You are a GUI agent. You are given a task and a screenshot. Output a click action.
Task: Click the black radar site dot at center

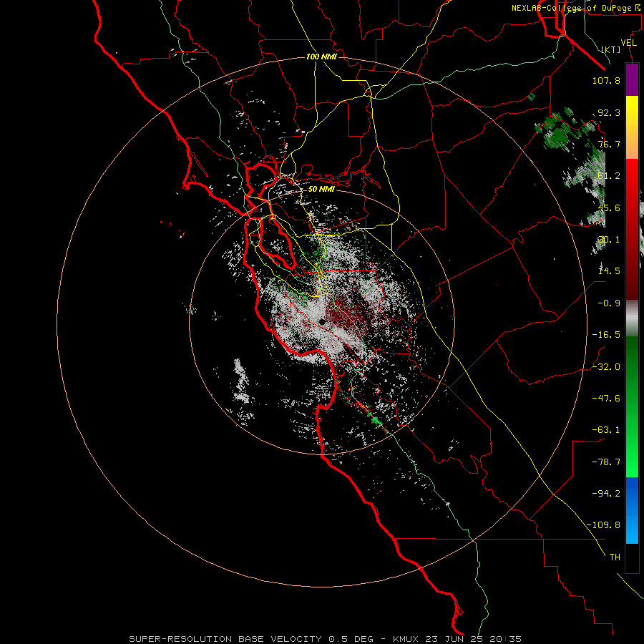coord(323,323)
